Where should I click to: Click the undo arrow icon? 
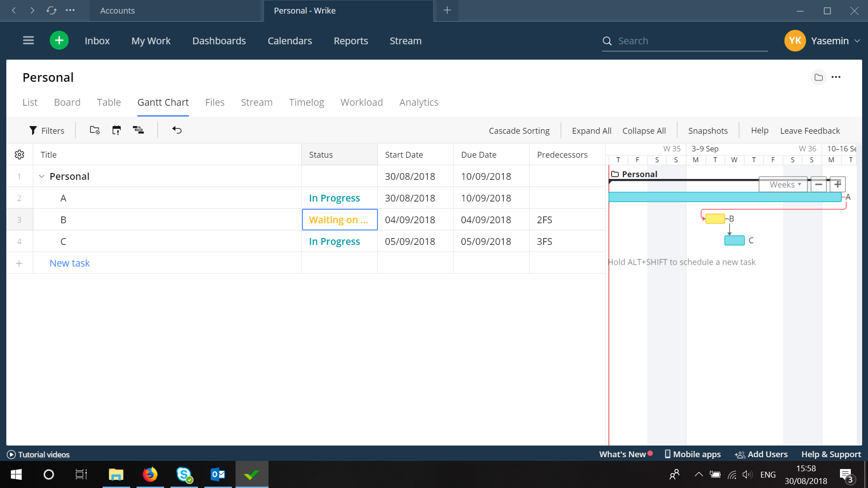[177, 130]
